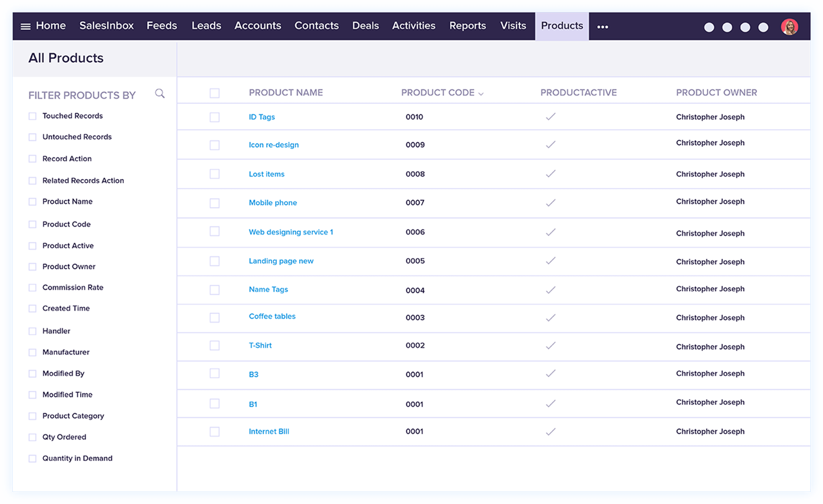Open the Coffee tables product link

tap(272, 316)
